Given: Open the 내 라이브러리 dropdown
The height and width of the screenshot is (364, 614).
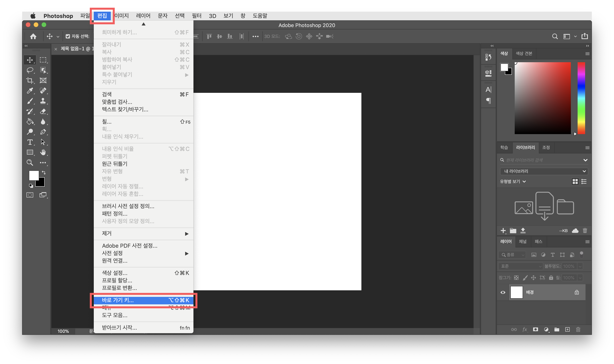Looking at the screenshot, I should (x=544, y=171).
